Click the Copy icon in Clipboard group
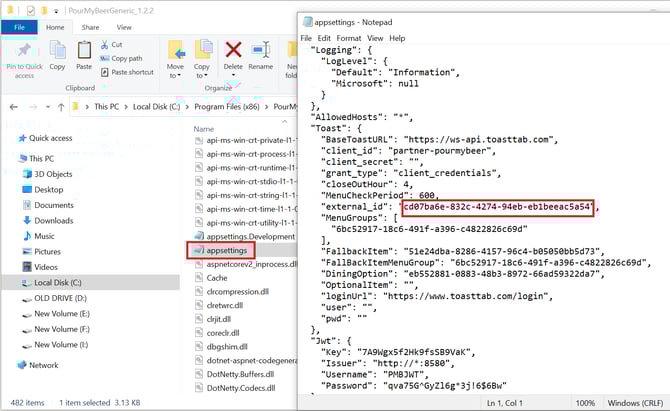The image size is (670, 411). click(57, 52)
